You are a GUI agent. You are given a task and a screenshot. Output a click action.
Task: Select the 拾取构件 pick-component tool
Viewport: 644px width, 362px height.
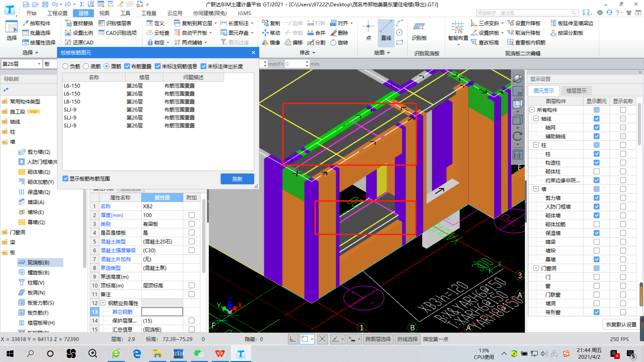tap(36, 23)
